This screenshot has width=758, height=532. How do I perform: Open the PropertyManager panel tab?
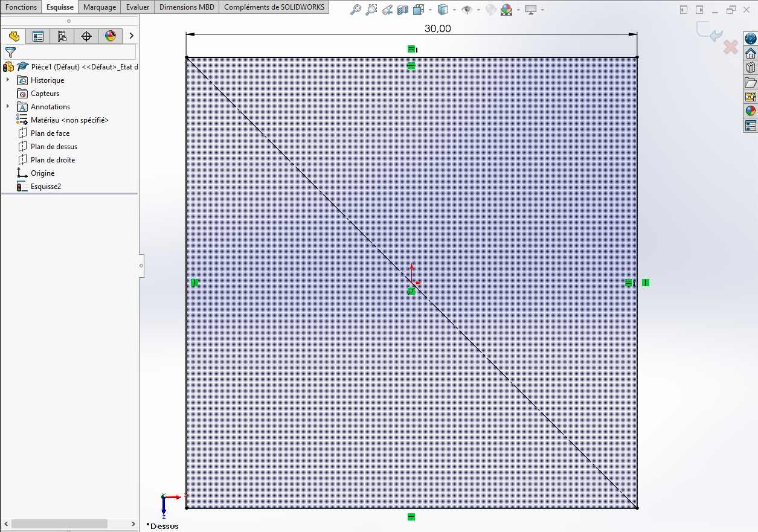[x=38, y=36]
